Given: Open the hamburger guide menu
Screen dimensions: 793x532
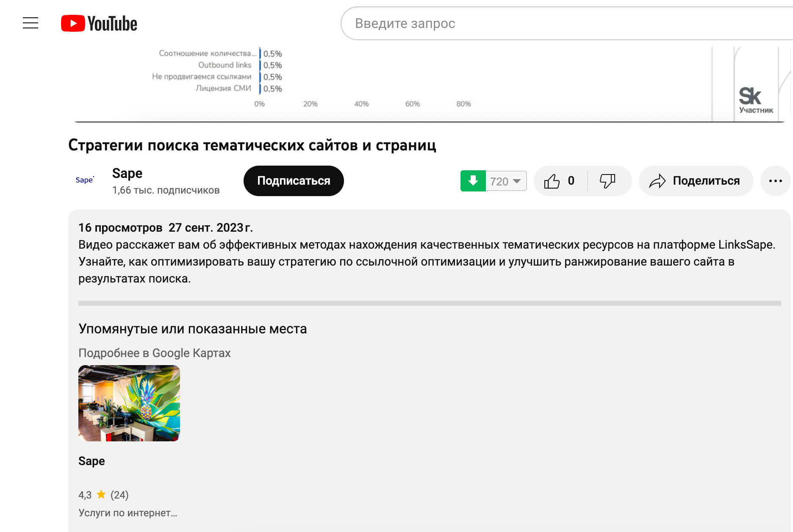Looking at the screenshot, I should coord(30,23).
